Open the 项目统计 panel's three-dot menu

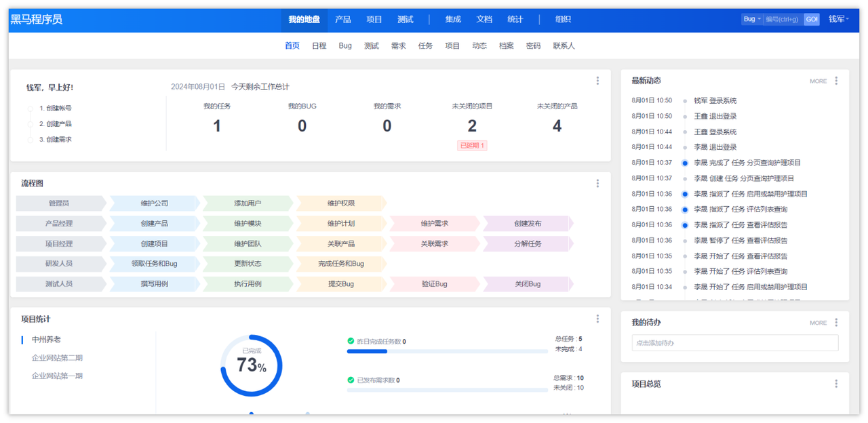point(597,319)
